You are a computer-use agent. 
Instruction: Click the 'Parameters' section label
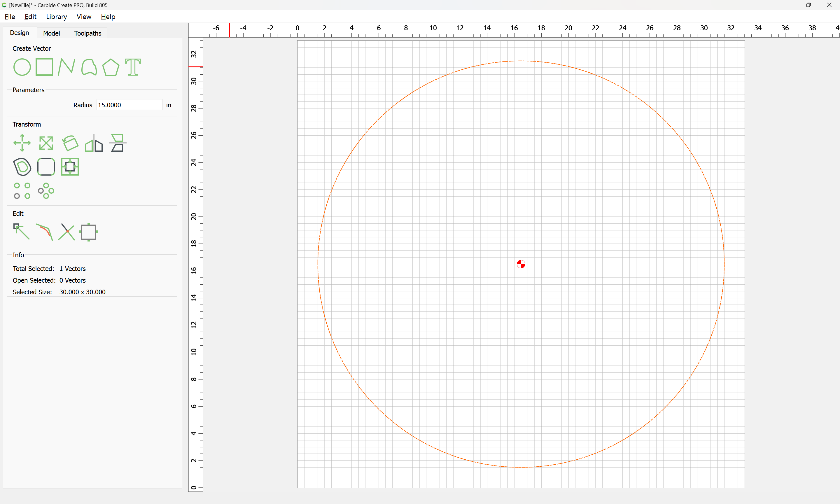coord(29,90)
